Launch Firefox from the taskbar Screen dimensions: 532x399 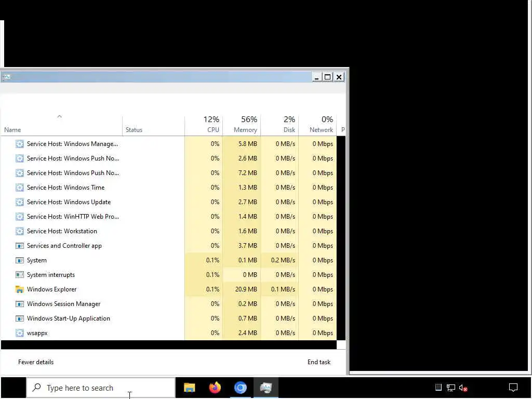pos(215,388)
